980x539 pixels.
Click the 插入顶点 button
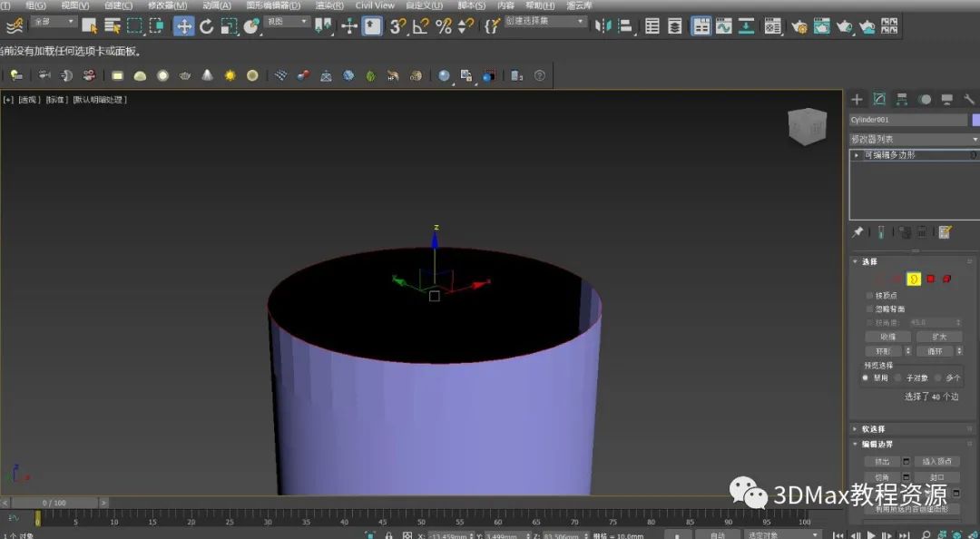point(936,461)
